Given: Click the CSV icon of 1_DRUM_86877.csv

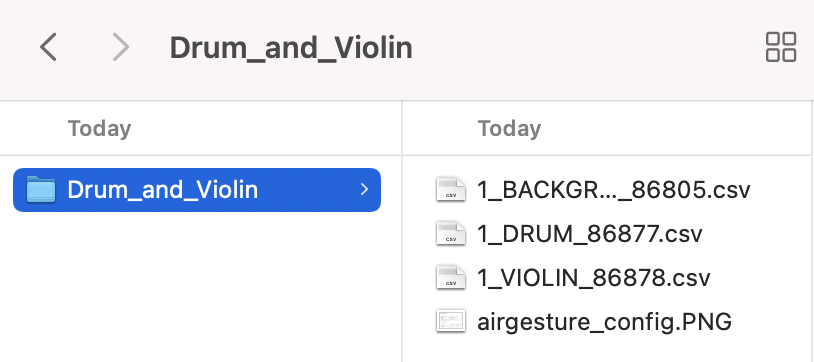Looking at the screenshot, I should click(451, 234).
